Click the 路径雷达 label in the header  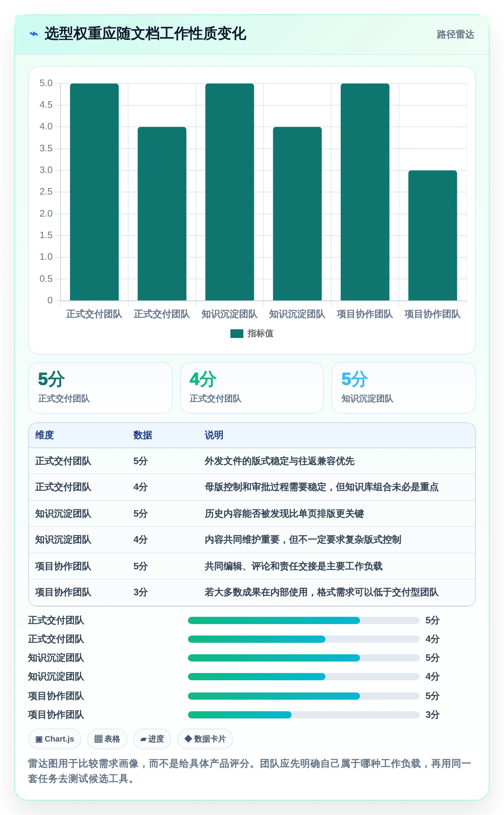[455, 35]
